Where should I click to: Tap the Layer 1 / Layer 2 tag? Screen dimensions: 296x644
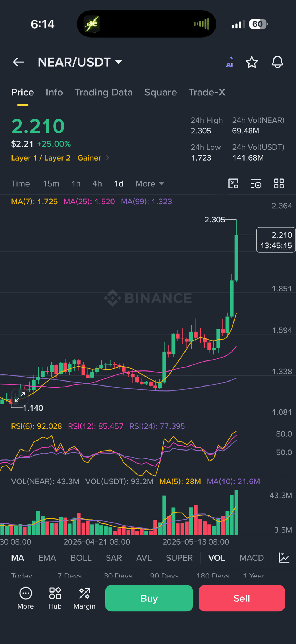pyautogui.click(x=41, y=158)
